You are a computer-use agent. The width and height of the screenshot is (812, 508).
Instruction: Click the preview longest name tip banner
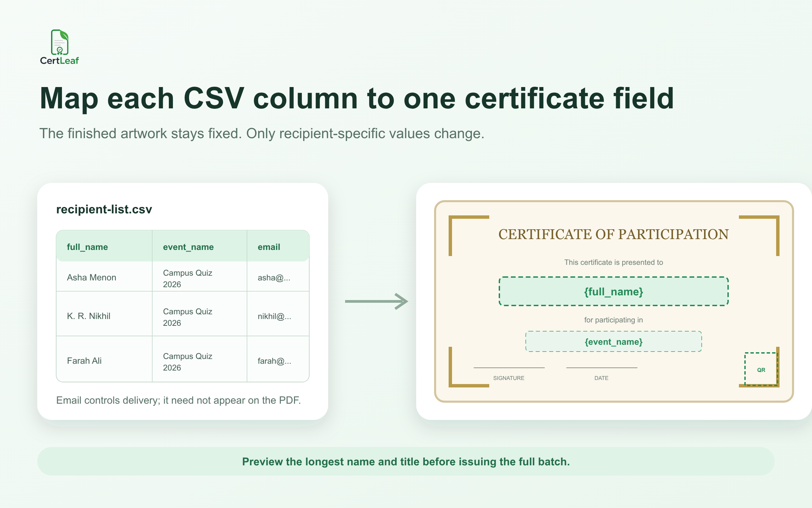(x=406, y=461)
